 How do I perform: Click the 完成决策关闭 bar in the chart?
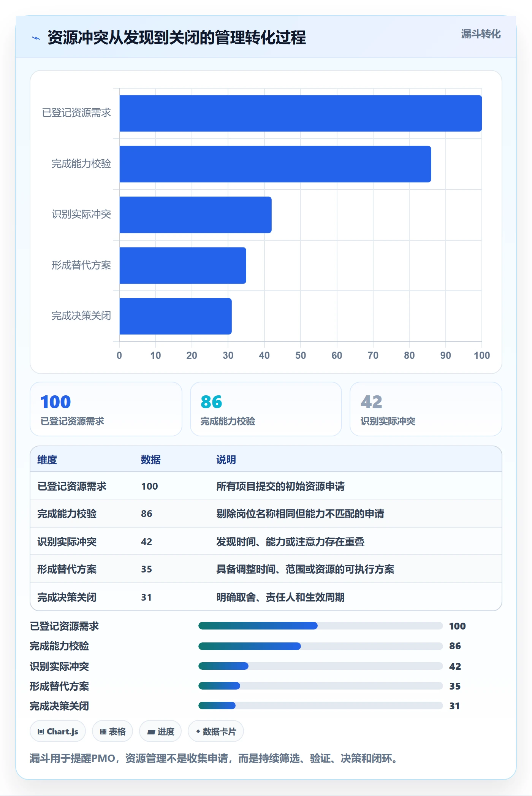point(176,316)
